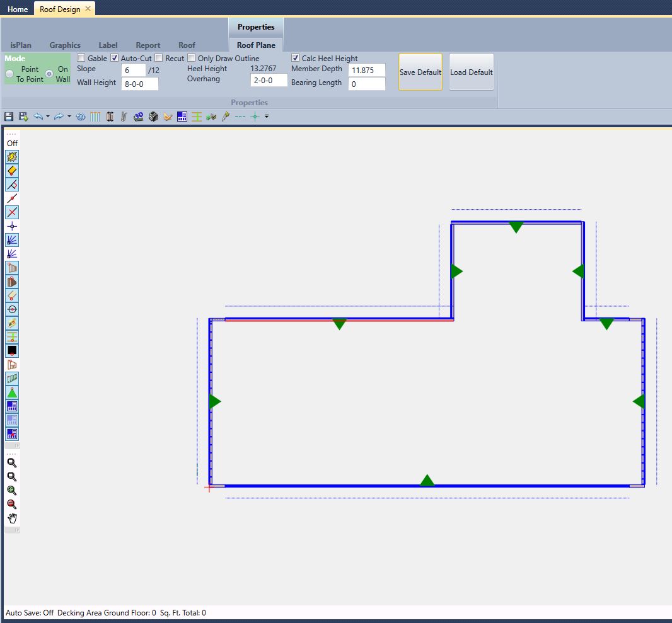Click the red X intersection snap icon
672x623 pixels.
click(x=12, y=212)
